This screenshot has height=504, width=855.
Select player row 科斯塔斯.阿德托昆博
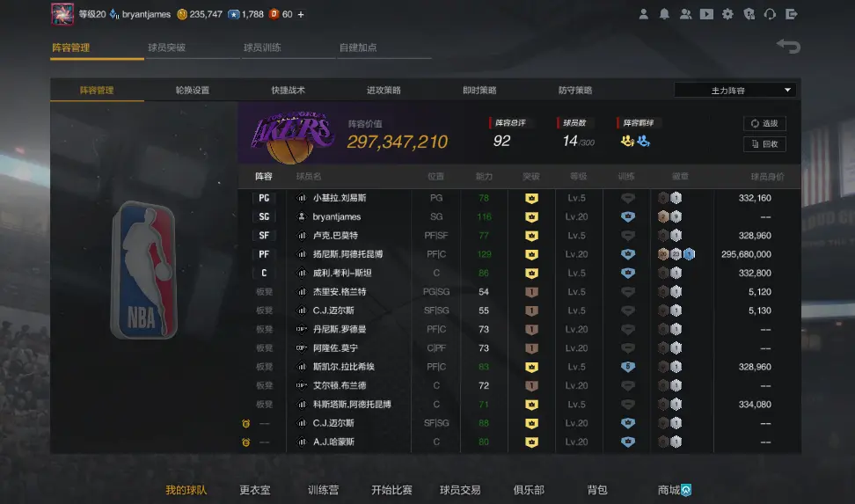519,405
